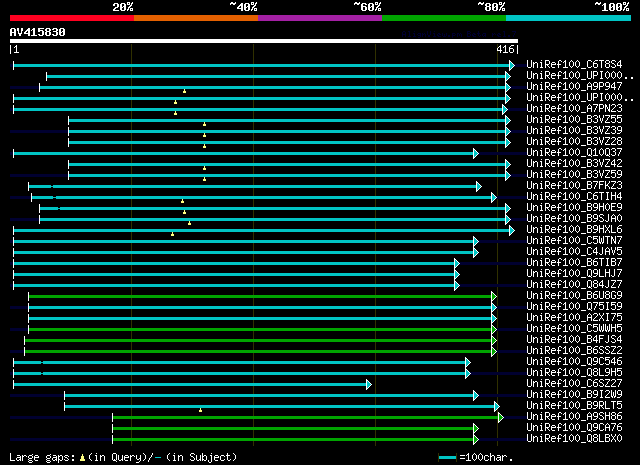Click the ~40% legend label
The height and width of the screenshot is (465, 640).
point(243,7)
